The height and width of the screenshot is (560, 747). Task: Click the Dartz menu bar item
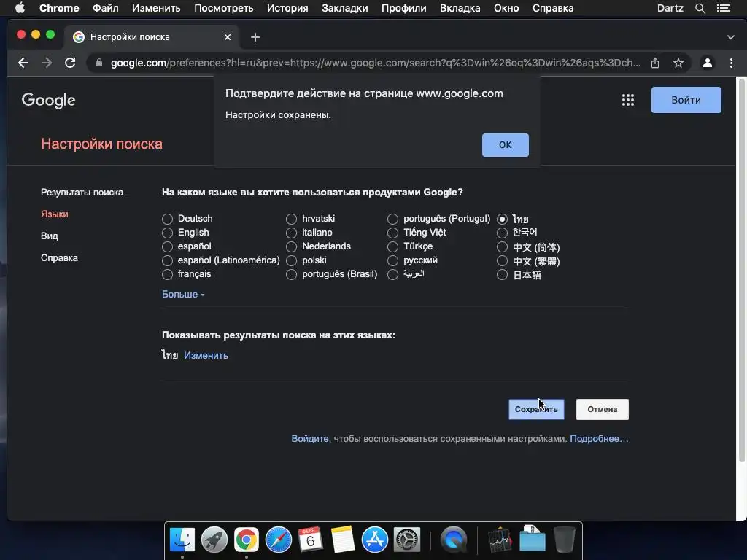pos(670,8)
